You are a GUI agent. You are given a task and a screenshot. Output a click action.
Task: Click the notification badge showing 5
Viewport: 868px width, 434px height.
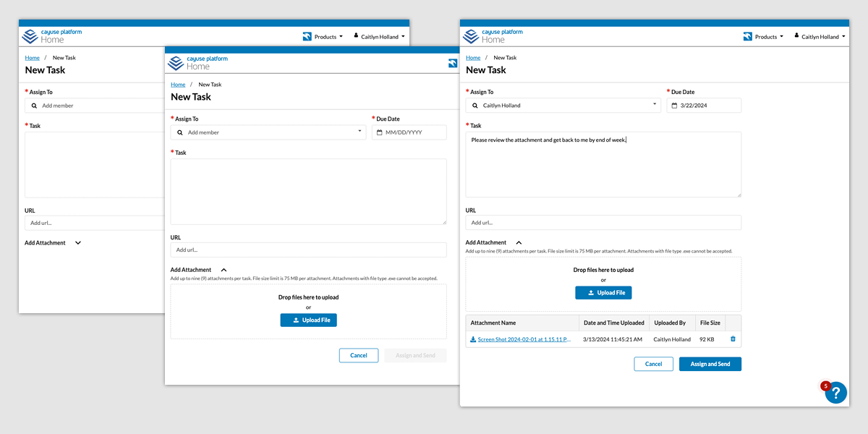pyautogui.click(x=825, y=386)
